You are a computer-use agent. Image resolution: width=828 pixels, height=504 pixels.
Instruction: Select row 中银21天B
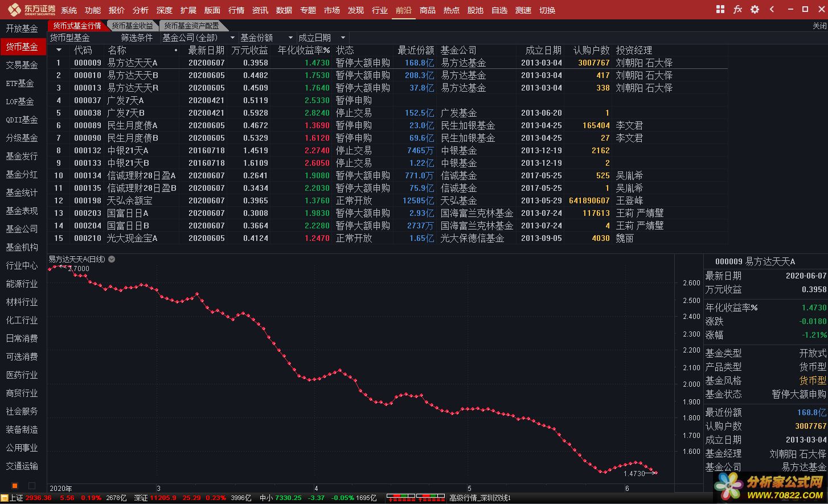387,163
